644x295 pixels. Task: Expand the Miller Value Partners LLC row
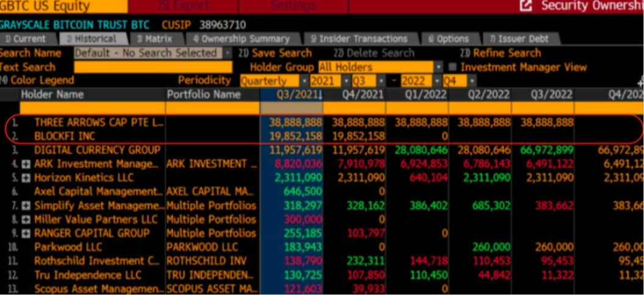click(26, 220)
